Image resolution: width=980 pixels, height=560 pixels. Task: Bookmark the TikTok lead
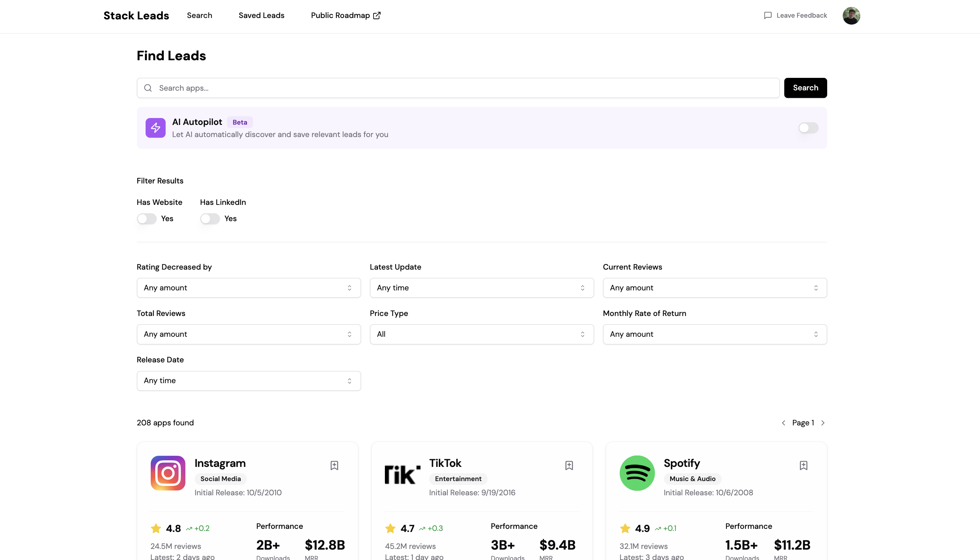click(569, 466)
